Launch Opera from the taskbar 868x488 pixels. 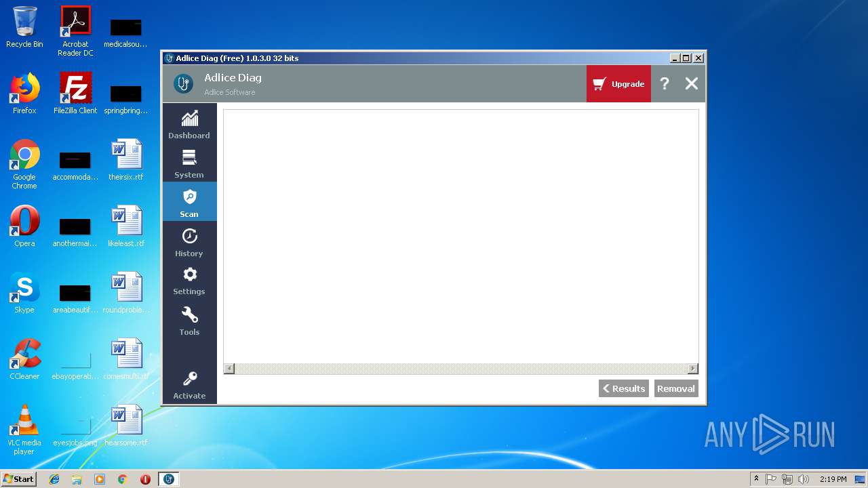click(145, 479)
